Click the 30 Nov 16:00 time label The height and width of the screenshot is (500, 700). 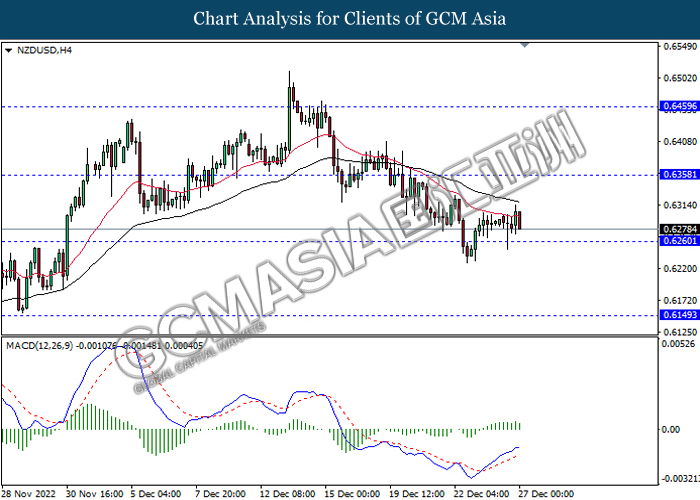(x=95, y=494)
